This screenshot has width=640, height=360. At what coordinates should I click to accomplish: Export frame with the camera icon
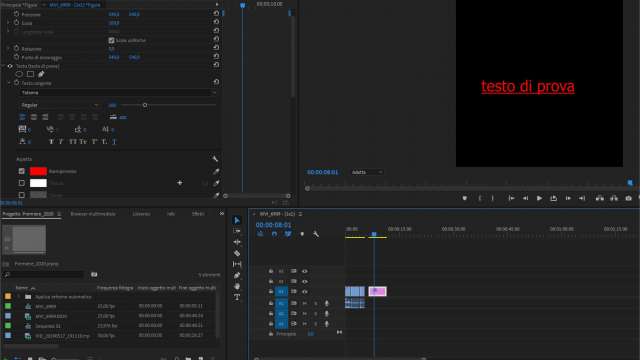click(x=629, y=198)
